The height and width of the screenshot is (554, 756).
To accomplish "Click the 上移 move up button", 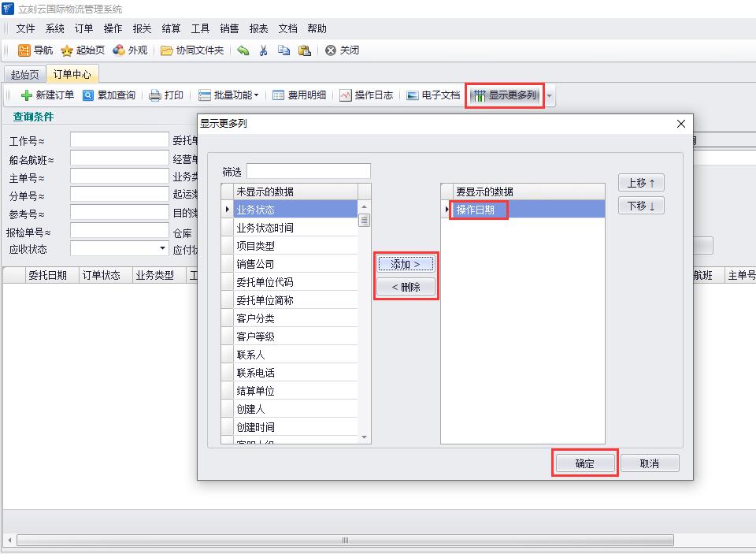I will [641, 183].
